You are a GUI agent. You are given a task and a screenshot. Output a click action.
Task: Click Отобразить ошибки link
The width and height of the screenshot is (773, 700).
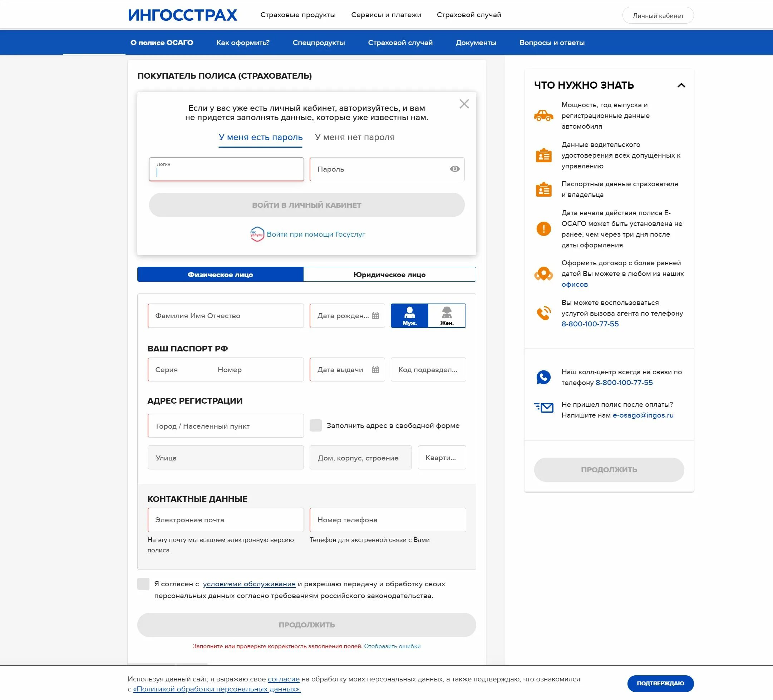pyautogui.click(x=392, y=646)
